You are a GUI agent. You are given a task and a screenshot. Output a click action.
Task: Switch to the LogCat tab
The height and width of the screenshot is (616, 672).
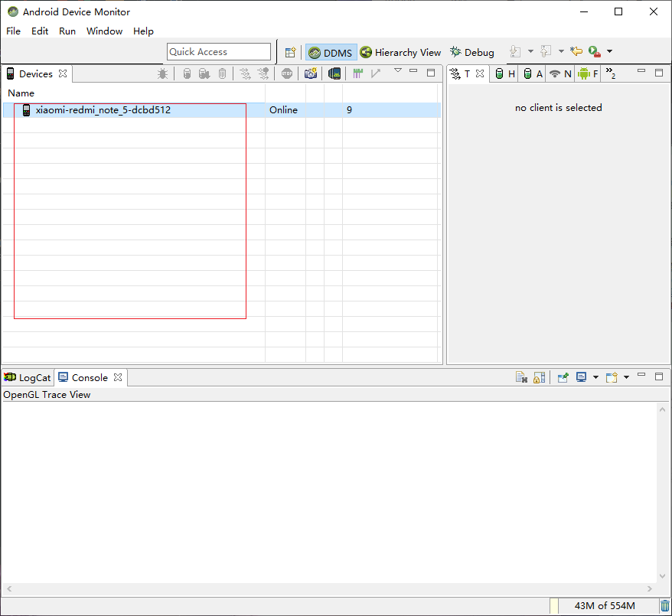[28, 377]
